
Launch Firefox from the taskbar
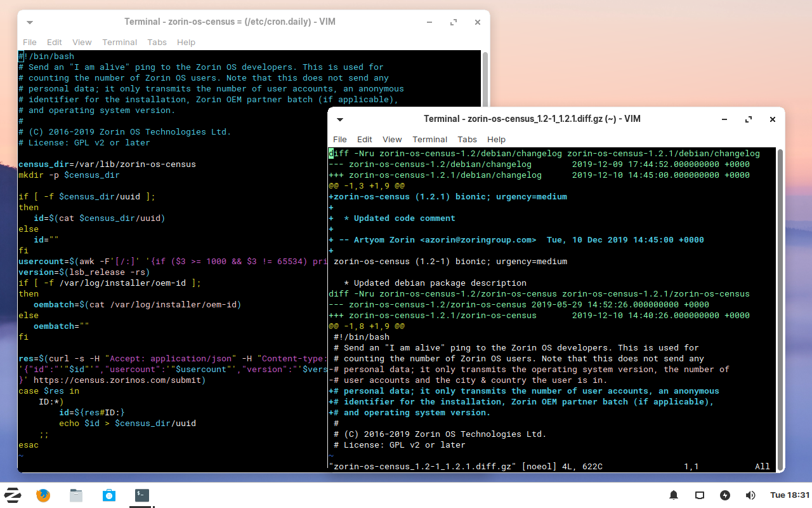43,495
